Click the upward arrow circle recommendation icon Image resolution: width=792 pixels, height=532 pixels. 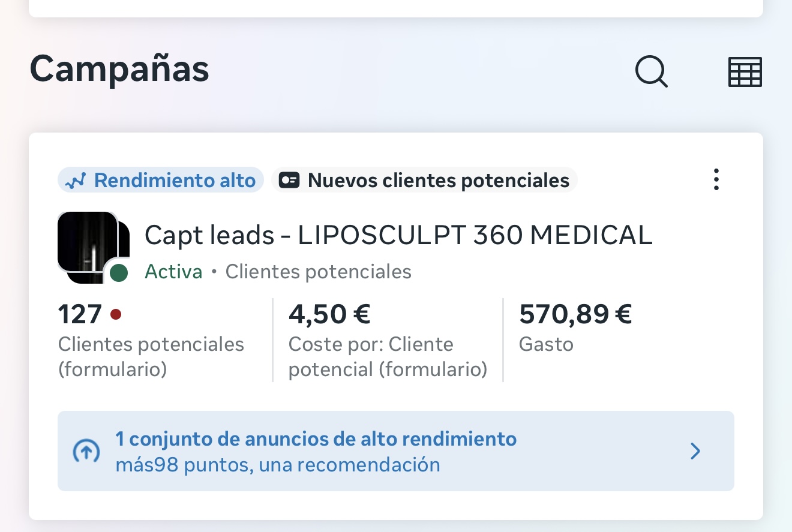pyautogui.click(x=86, y=451)
